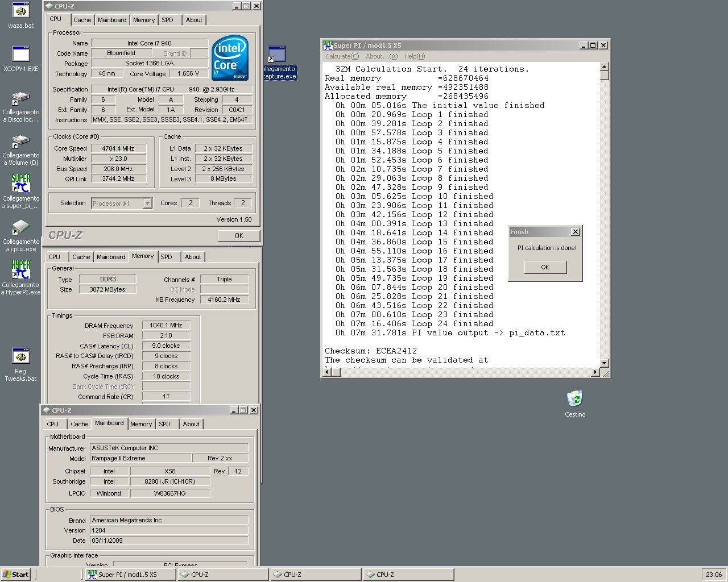Activate second CPU-Z taskbar button
Screen dimensions: 728x582
pos(316,575)
